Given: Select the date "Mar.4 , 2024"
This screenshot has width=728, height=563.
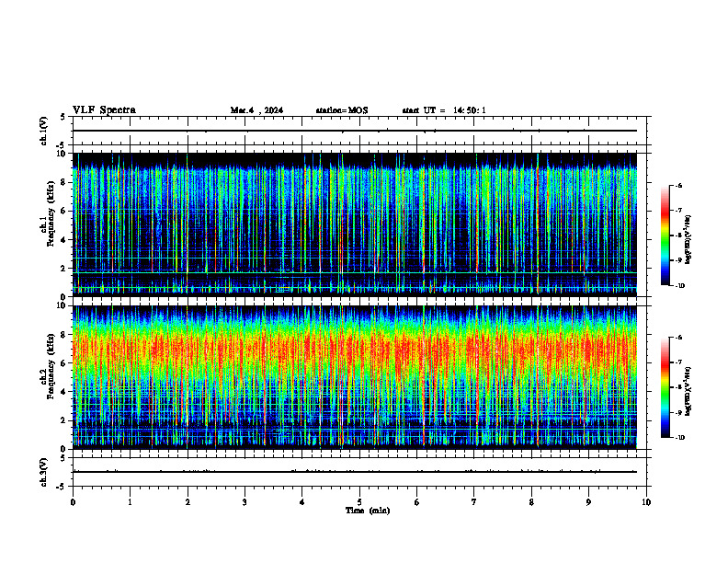Looking at the screenshot, I should click(x=256, y=110).
